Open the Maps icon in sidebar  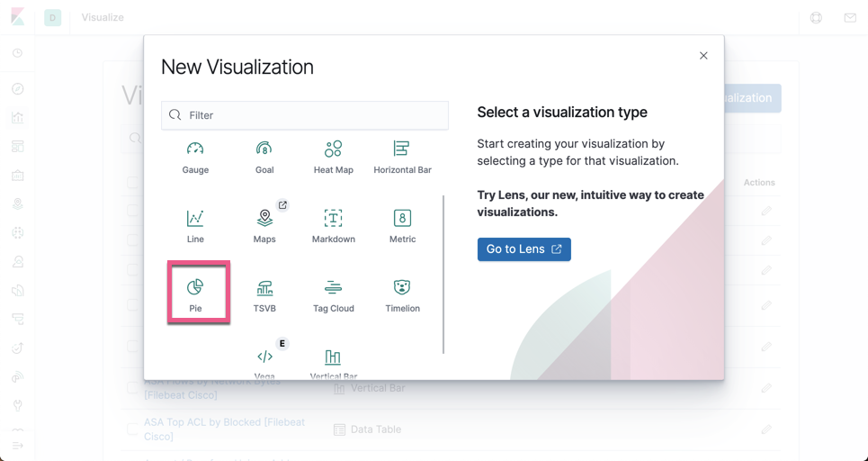pyautogui.click(x=18, y=203)
